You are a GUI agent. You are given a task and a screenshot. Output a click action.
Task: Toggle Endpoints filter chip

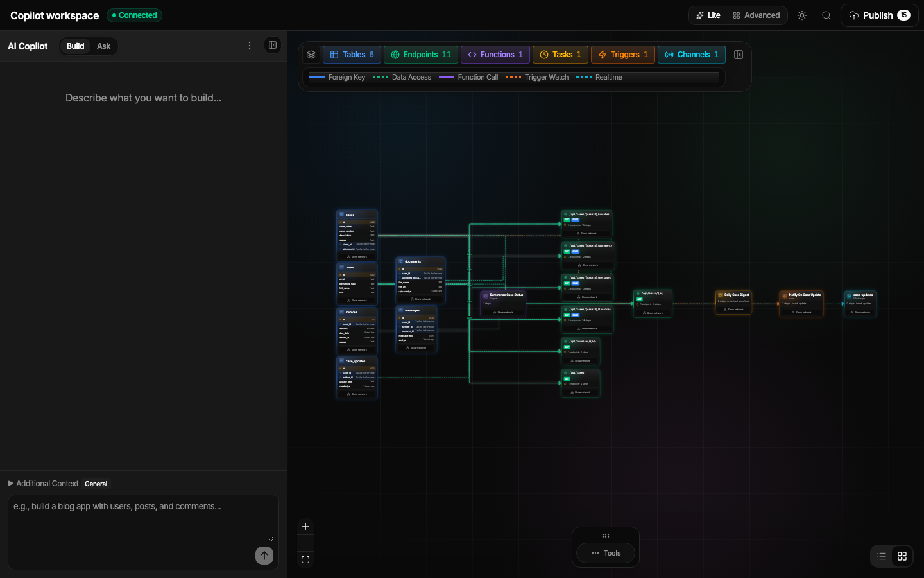tap(421, 55)
